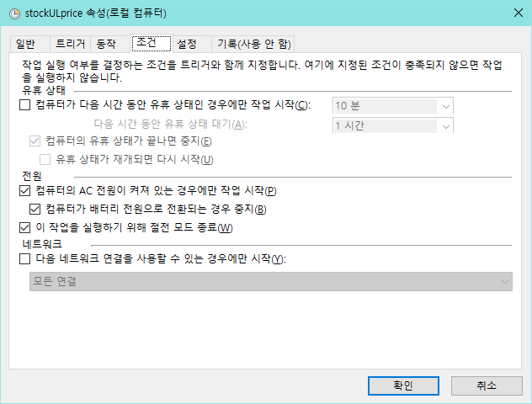Click the 전원 section label
The image size is (532, 404).
point(32,176)
